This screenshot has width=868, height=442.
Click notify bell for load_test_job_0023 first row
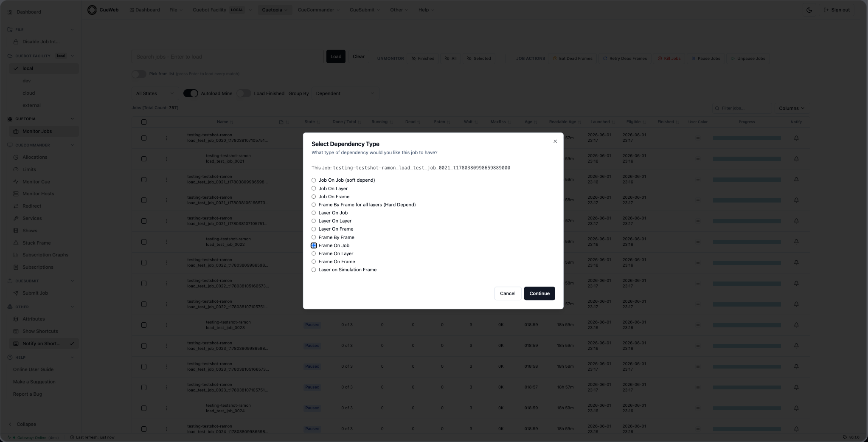tap(796, 325)
